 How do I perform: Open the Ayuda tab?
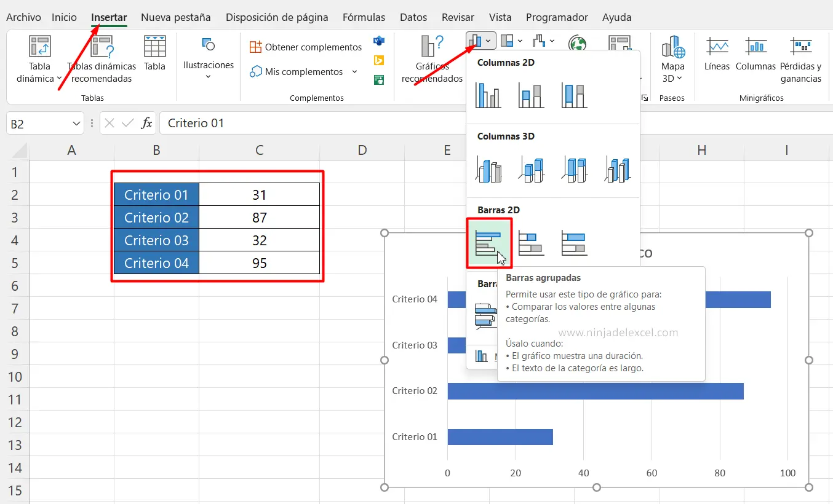coord(616,17)
